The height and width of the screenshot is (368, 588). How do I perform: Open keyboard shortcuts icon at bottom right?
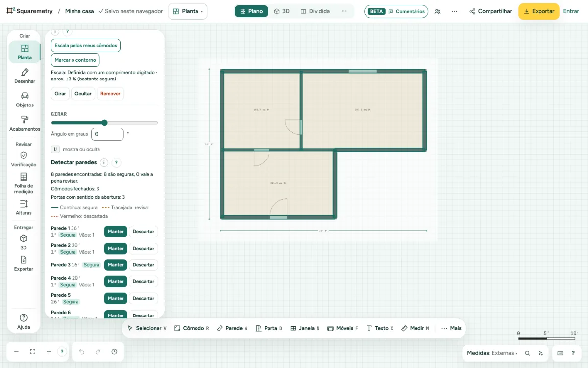point(560,353)
